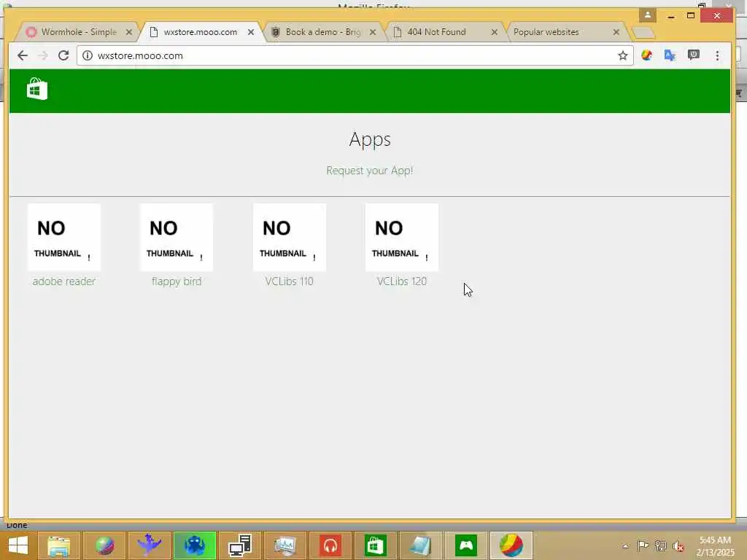Click the site info icon in address bar
This screenshot has width=747, height=560.
[x=88, y=55]
